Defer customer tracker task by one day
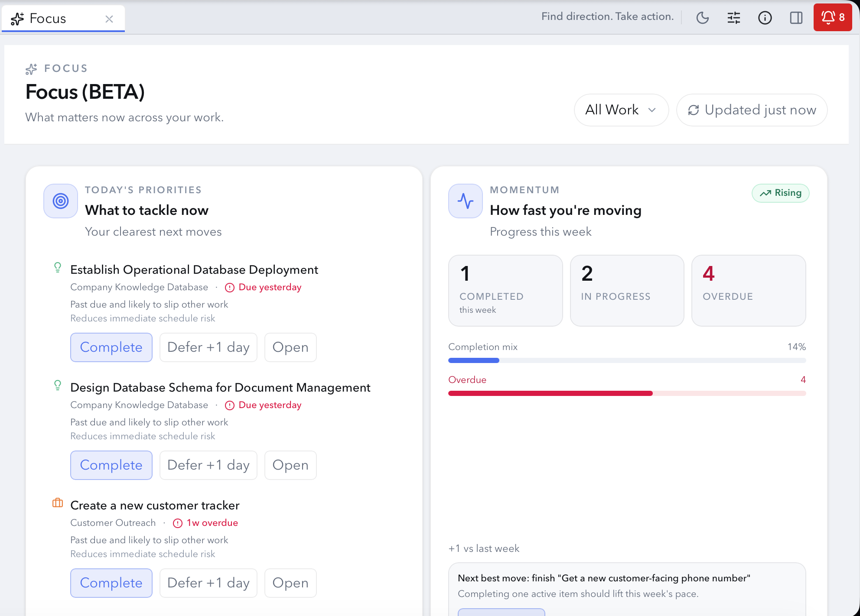Screen dimensions: 860x616 (x=208, y=583)
